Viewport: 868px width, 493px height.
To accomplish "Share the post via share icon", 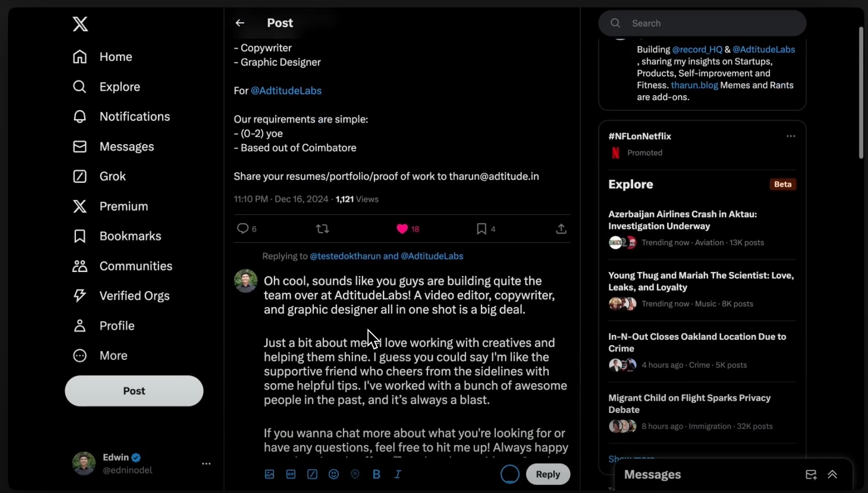I will (561, 228).
